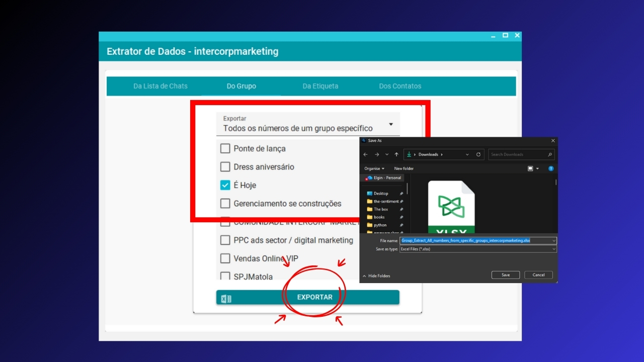This screenshot has height=362, width=644.
Task: Click the magnifier icon in Search Downloads
Action: point(550,154)
